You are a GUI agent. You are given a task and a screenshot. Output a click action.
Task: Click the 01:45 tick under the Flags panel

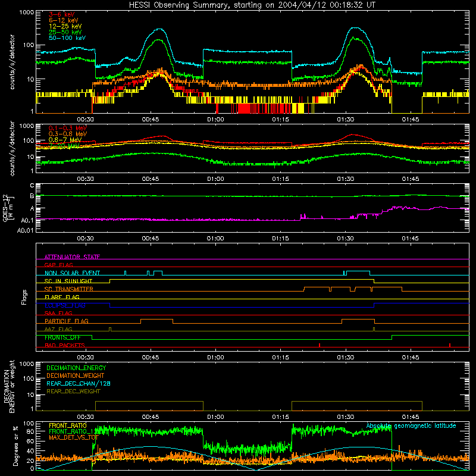point(411,358)
